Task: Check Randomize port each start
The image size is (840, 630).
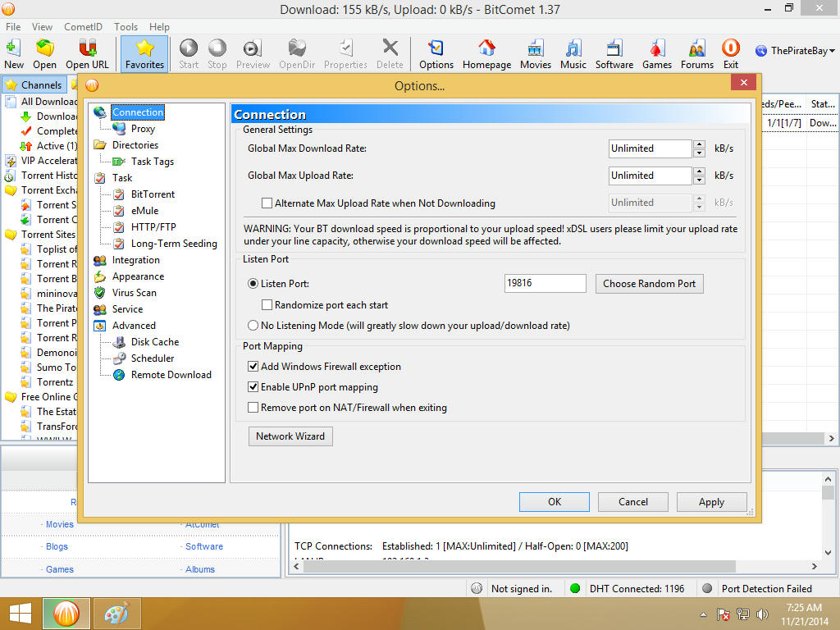Action: coord(267,305)
